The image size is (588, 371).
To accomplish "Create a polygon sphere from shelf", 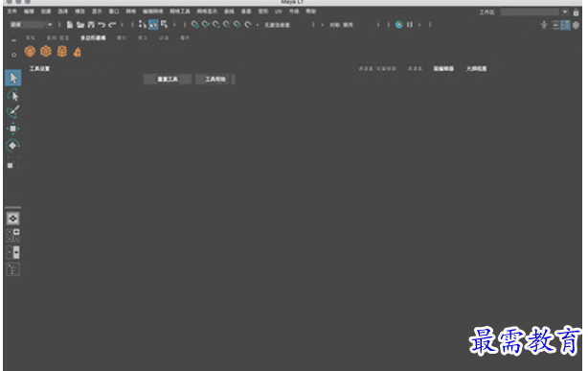I will coord(30,51).
